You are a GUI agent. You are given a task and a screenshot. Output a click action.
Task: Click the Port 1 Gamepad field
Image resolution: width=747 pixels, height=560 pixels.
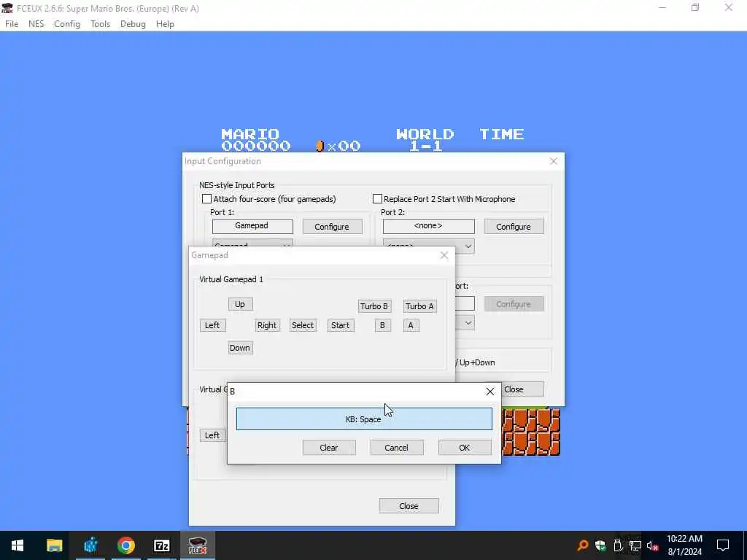pos(252,226)
